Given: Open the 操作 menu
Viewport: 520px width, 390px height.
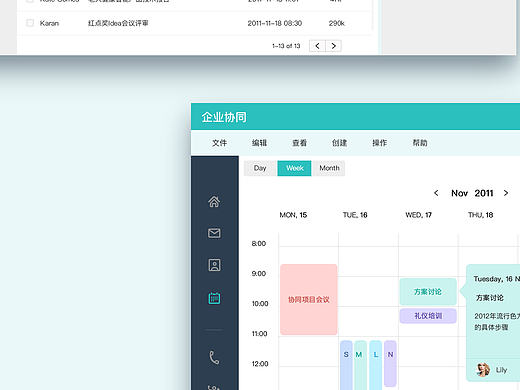Looking at the screenshot, I should pos(379,143).
